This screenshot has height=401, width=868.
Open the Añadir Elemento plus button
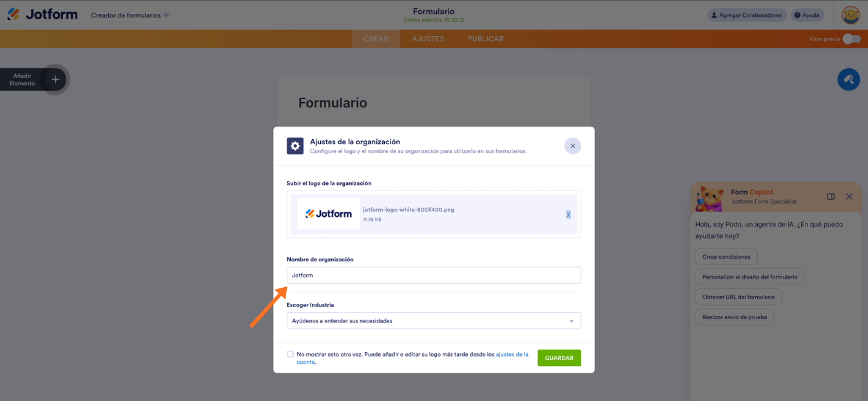point(55,80)
